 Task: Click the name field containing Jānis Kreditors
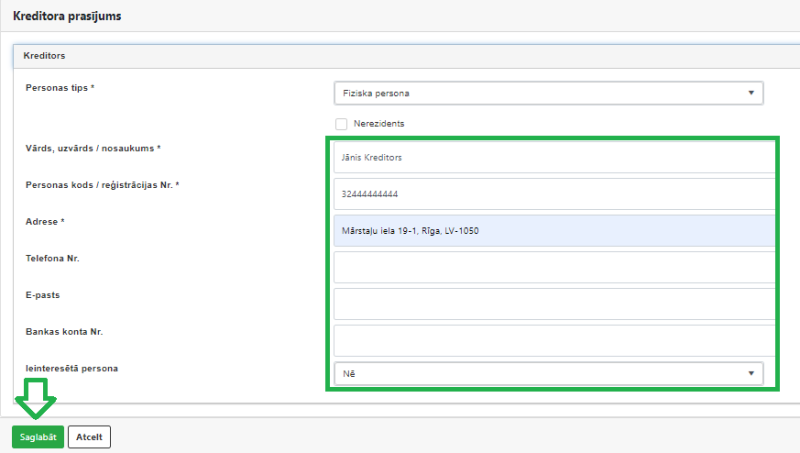coord(553,157)
